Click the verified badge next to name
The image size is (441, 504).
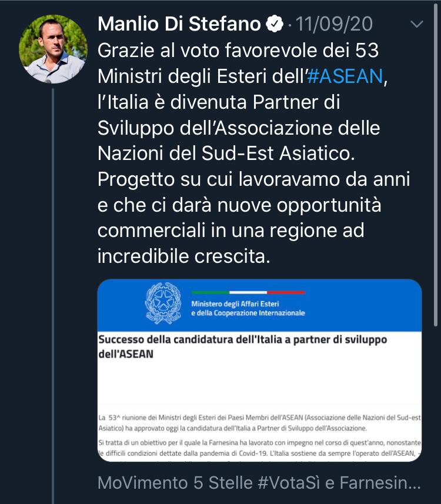[x=274, y=24]
